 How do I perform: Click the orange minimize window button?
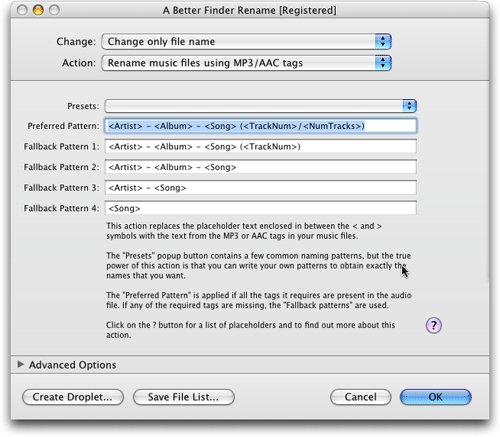(x=38, y=10)
